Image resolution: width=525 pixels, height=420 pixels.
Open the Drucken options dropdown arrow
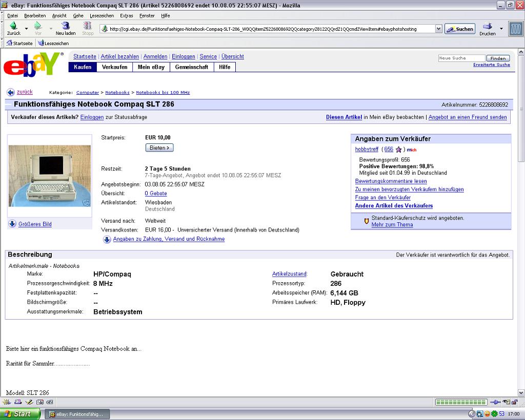501,29
